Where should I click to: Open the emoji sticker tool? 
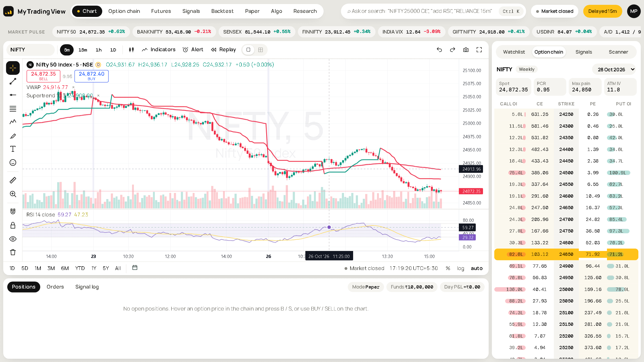[x=13, y=162]
